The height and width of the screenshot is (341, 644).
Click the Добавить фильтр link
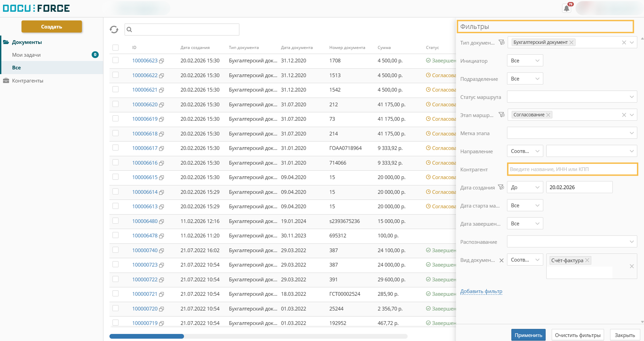481,291
